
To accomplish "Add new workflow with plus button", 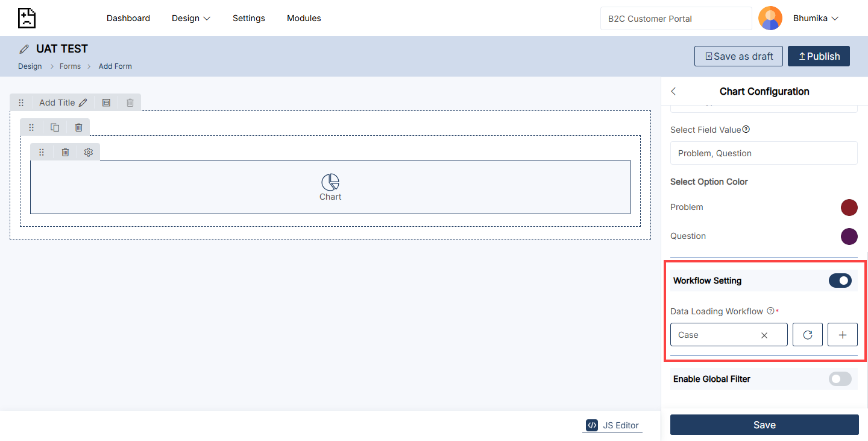I will pyautogui.click(x=842, y=335).
